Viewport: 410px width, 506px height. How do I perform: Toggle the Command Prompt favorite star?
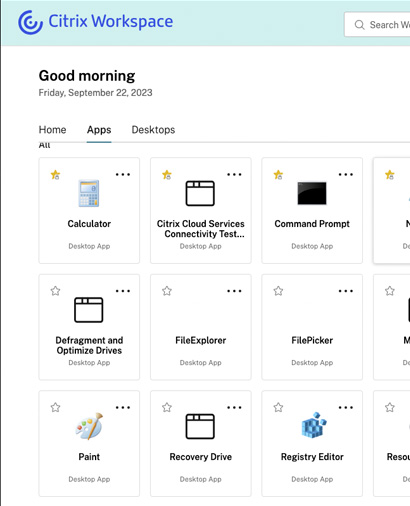click(278, 175)
